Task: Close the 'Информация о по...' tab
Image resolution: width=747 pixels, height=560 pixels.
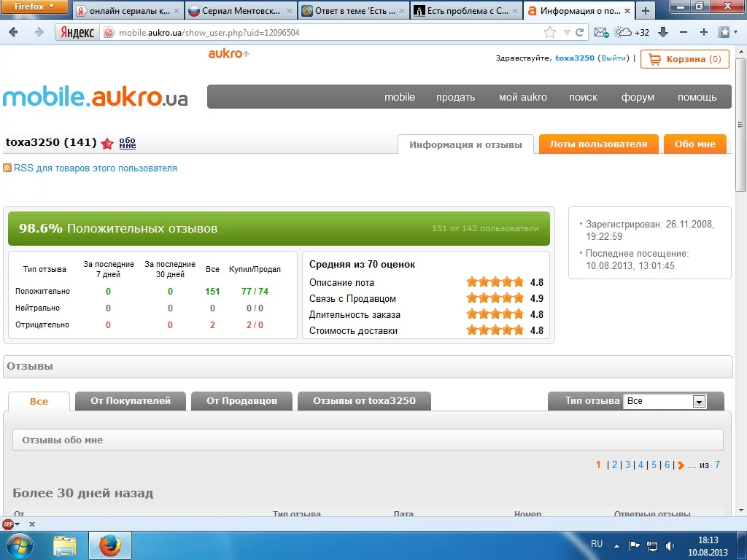Action: (x=627, y=10)
